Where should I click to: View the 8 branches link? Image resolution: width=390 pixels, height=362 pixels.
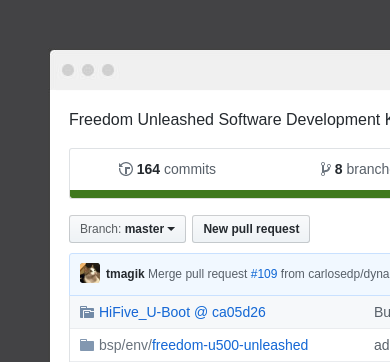click(355, 169)
